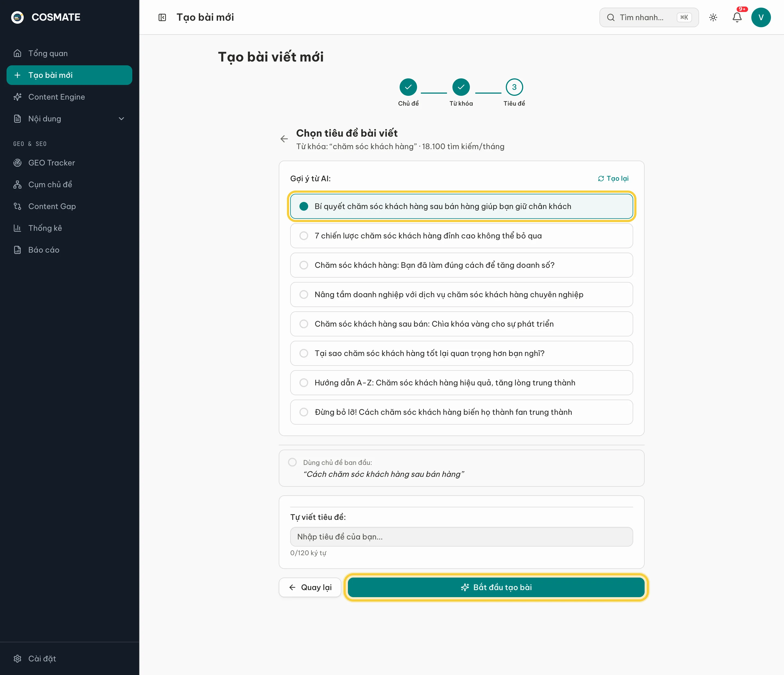Expand the Nội dung chevron
The height and width of the screenshot is (675, 784).
121,119
